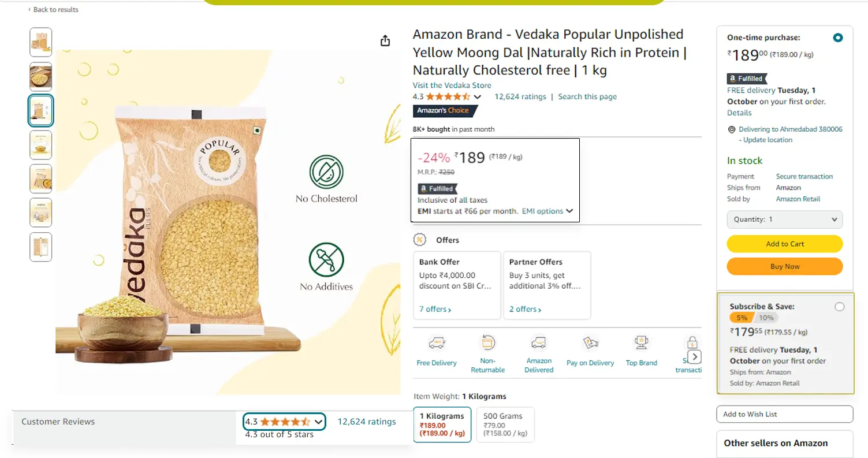Viewport: 868px width, 458px height.
Task: Open the Quantity dropdown
Action: pos(784,219)
